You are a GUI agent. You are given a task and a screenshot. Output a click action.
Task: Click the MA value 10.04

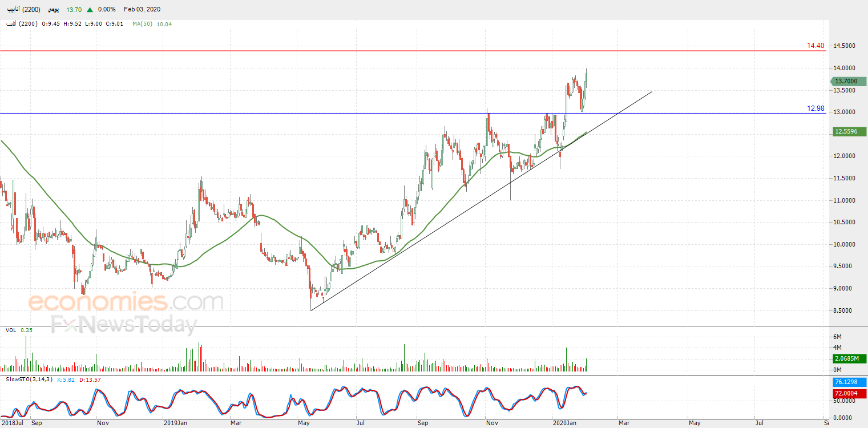[x=164, y=24]
